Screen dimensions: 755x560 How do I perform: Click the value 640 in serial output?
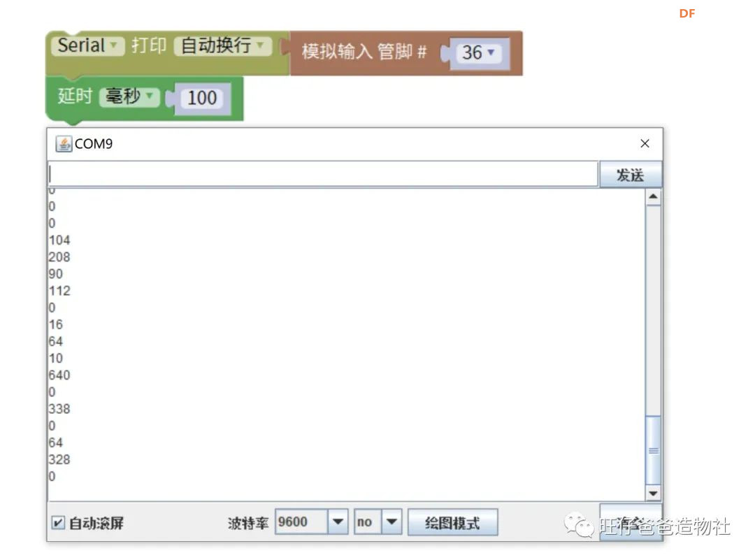pos(59,375)
